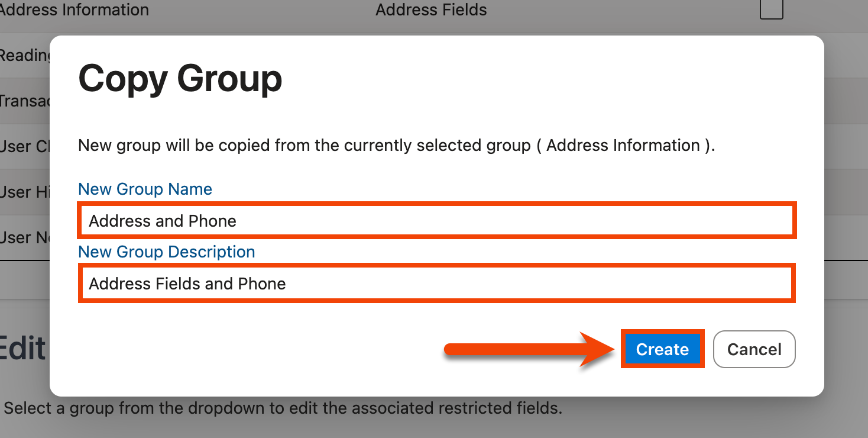Click "Address Information" inside the dialog parentheses

point(623,146)
